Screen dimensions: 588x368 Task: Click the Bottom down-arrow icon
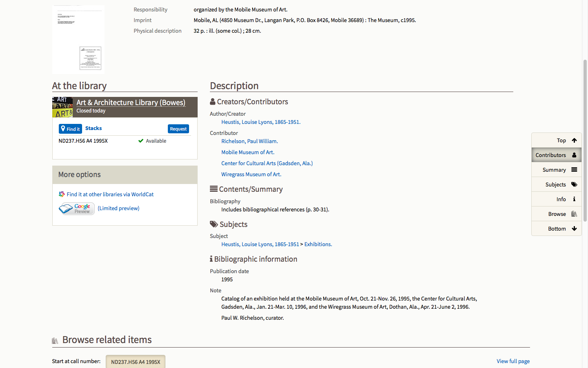click(574, 229)
